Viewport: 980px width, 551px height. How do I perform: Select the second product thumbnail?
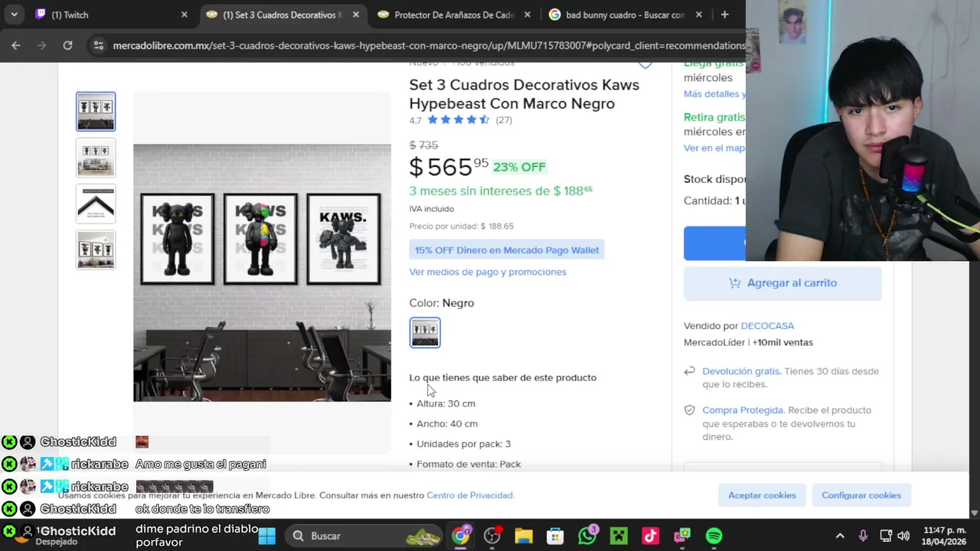pos(96,158)
